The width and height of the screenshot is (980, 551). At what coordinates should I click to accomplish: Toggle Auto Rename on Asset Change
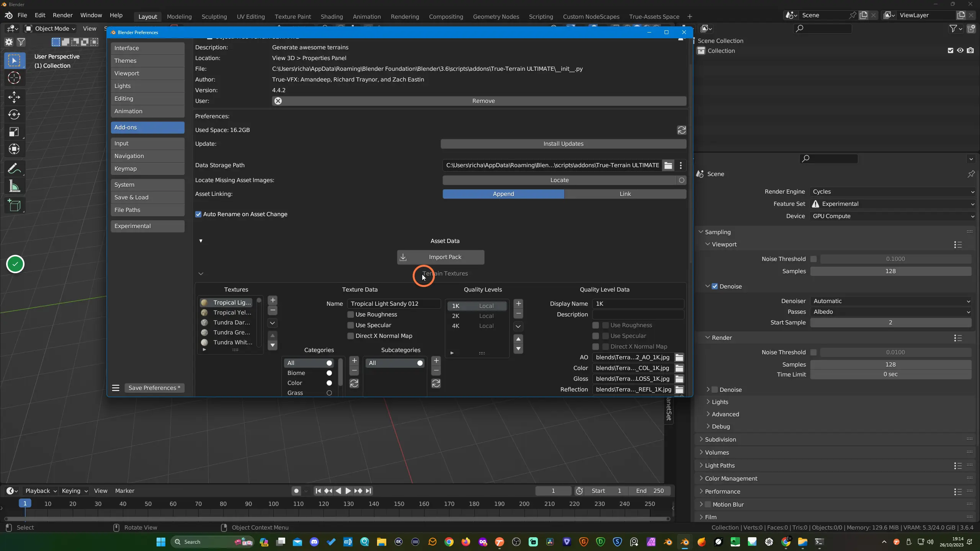point(198,214)
